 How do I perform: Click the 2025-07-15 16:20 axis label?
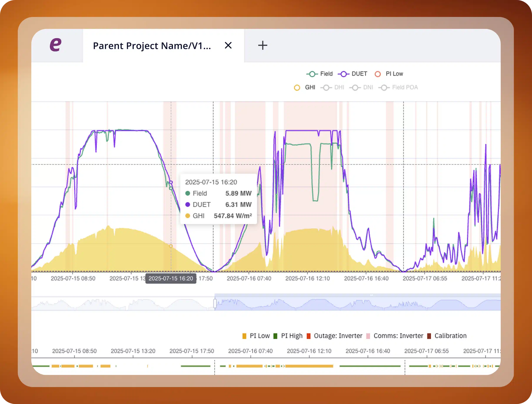(171, 278)
